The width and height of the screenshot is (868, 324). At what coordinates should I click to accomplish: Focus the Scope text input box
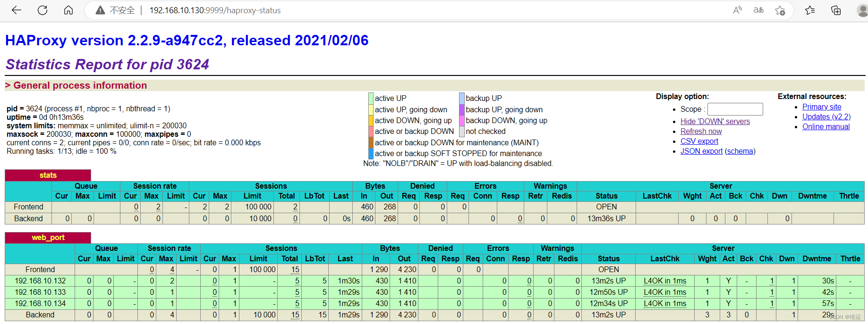coord(735,109)
